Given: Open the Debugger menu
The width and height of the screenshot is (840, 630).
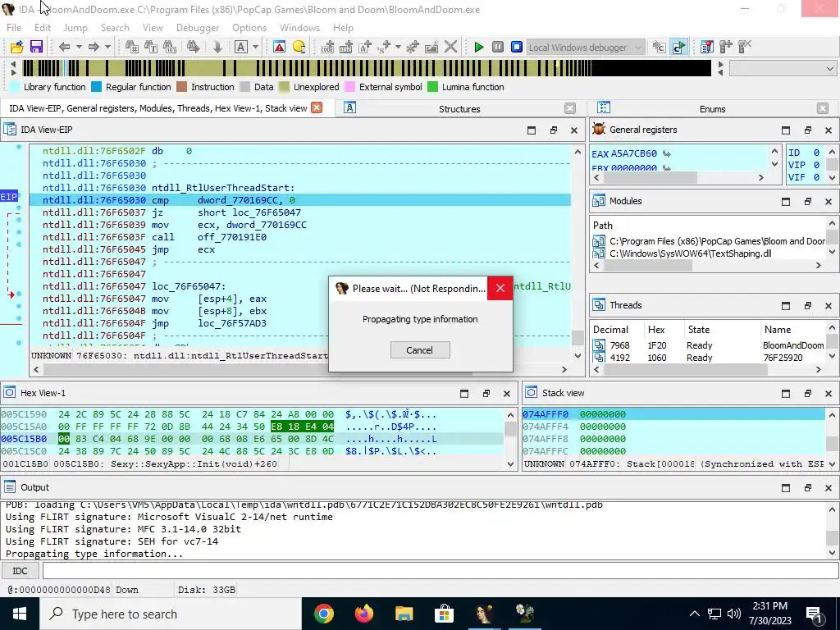Looking at the screenshot, I should click(x=198, y=28).
